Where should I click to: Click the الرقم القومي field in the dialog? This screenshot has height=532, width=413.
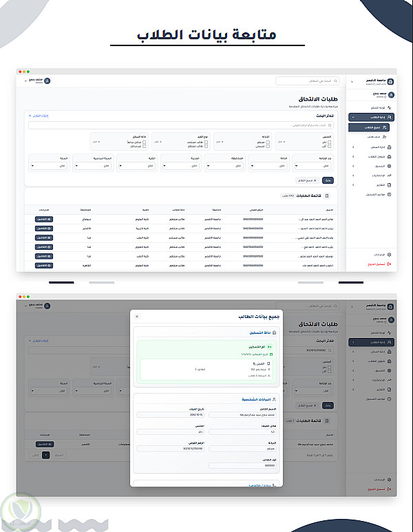170,449
